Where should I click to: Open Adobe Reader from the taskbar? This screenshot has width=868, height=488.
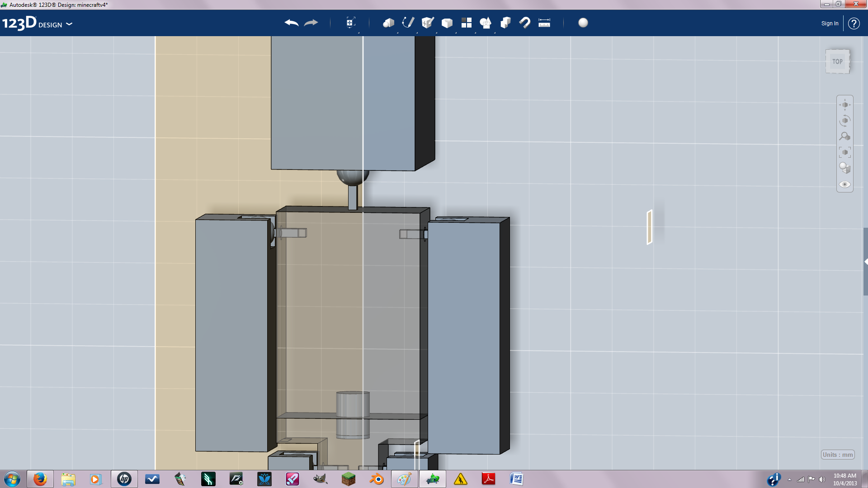(489, 479)
